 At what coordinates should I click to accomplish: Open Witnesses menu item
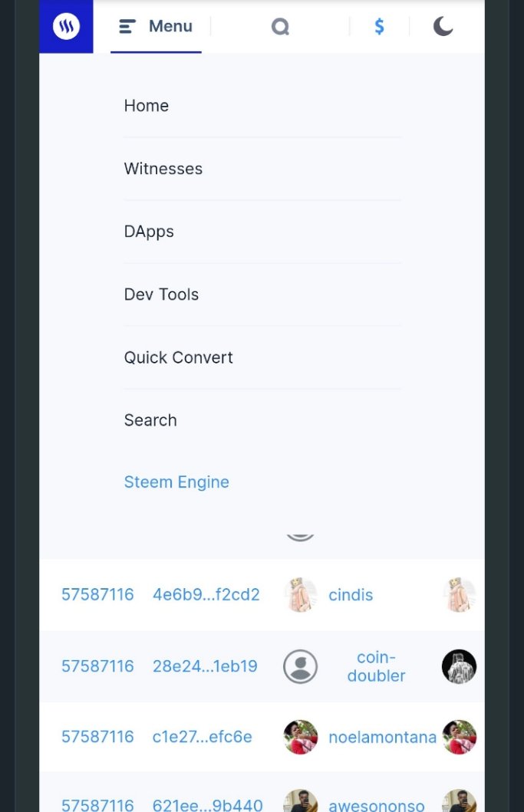(163, 169)
